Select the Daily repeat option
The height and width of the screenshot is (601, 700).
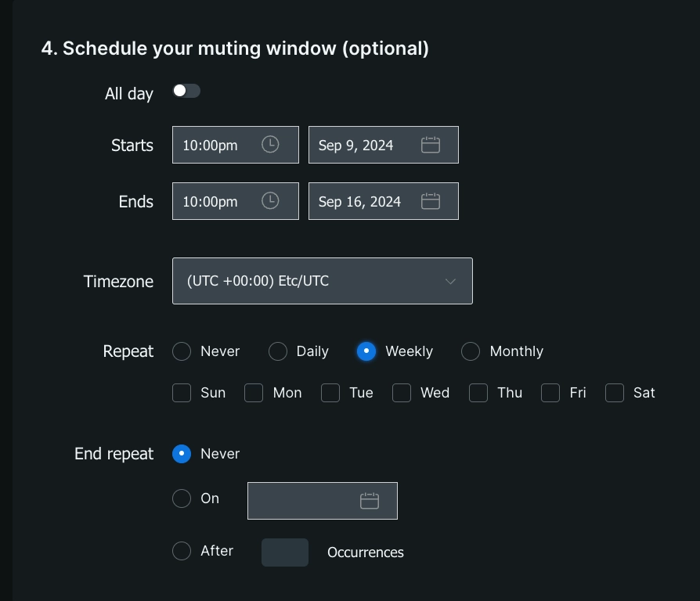click(x=278, y=351)
